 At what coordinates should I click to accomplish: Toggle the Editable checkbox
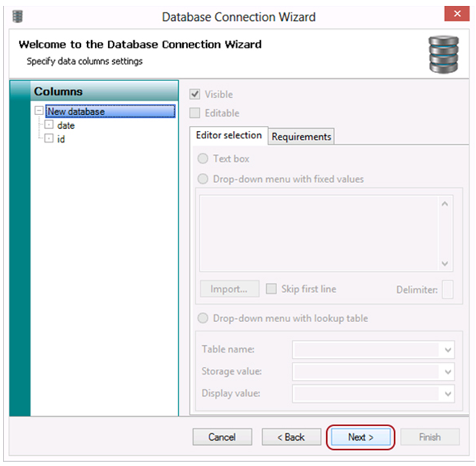pos(195,113)
